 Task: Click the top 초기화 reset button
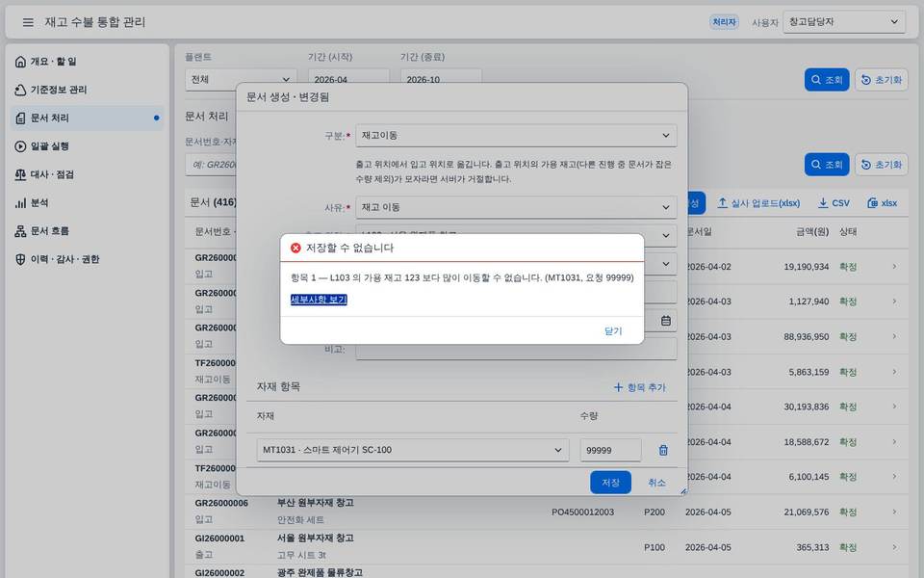pos(882,80)
